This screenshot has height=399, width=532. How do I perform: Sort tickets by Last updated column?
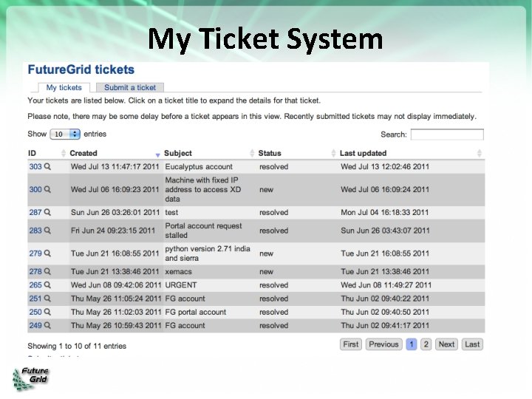tap(363, 154)
